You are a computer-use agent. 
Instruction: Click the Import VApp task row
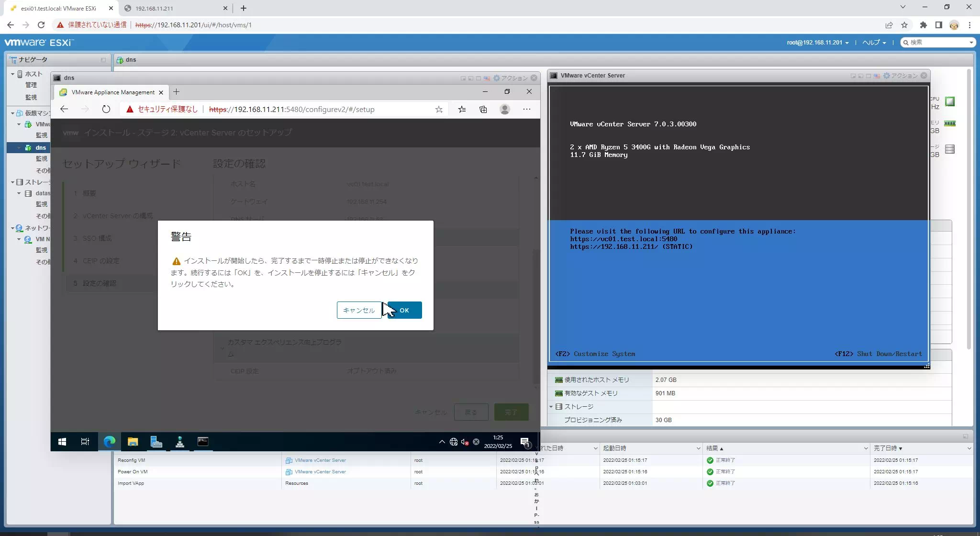[543, 483]
